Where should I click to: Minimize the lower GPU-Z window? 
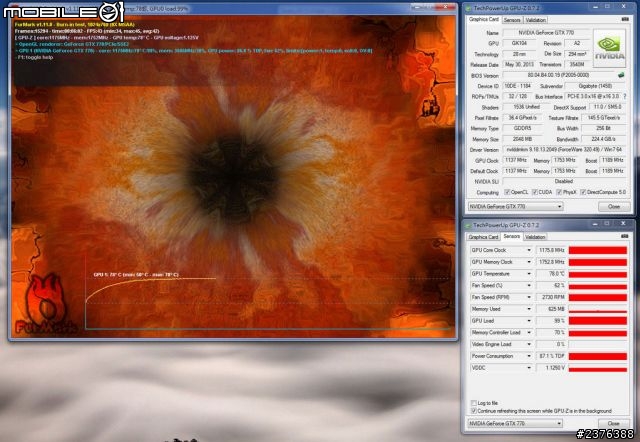pyautogui.click(x=596, y=224)
